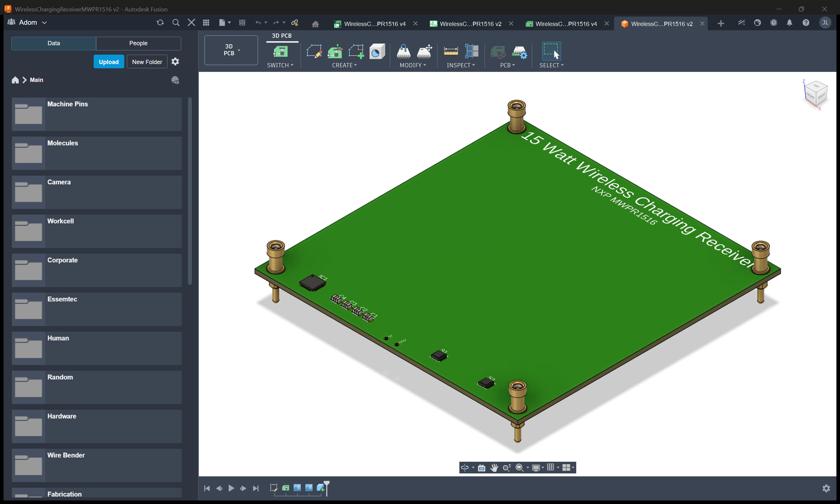Image resolution: width=840 pixels, height=504 pixels.
Task: Go to the data panel home icon
Action: (15, 80)
